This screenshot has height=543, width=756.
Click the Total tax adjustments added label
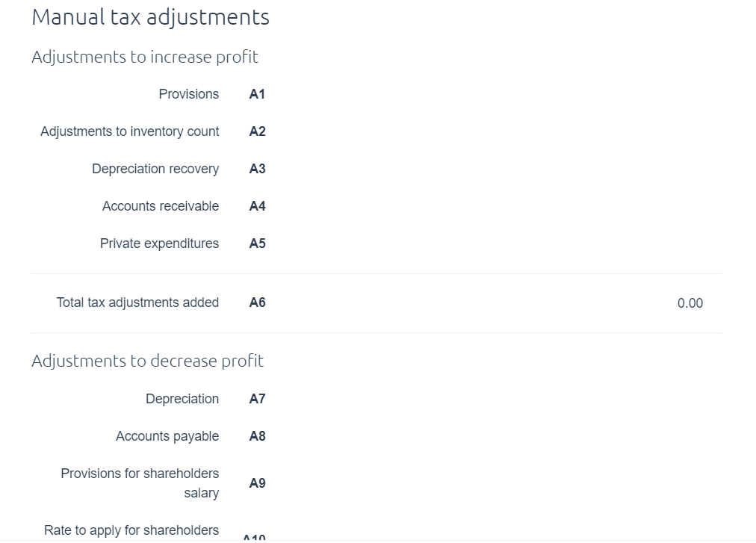click(137, 302)
